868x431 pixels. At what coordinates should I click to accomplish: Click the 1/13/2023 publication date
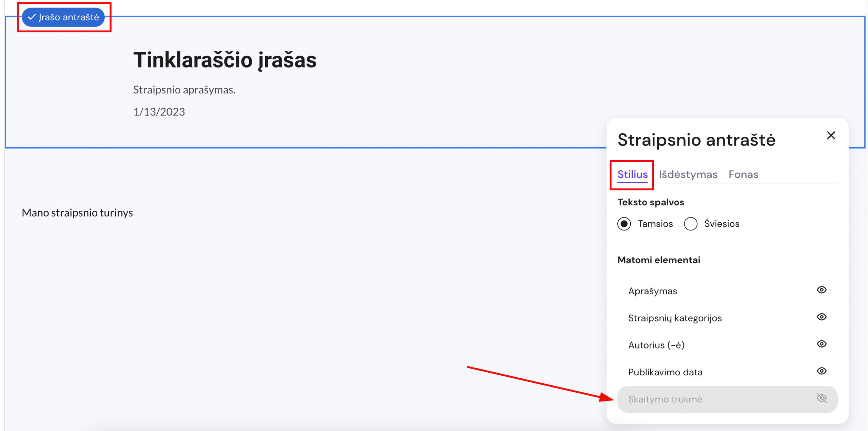(x=159, y=112)
